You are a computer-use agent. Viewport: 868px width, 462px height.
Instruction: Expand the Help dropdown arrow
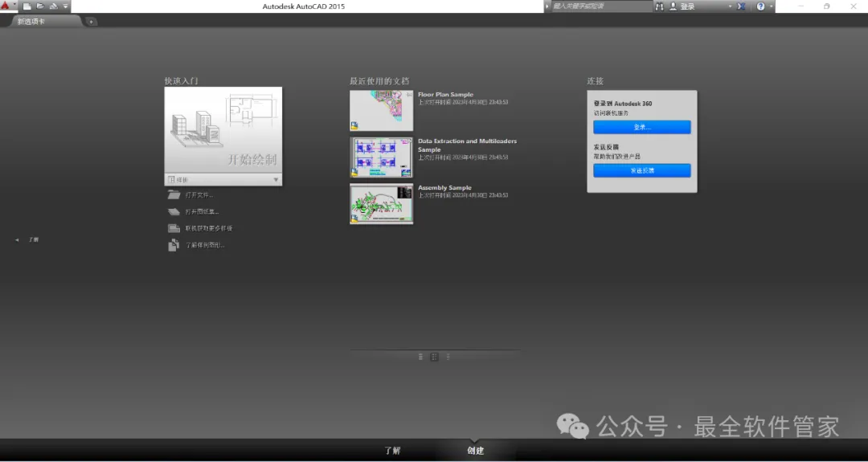click(771, 6)
